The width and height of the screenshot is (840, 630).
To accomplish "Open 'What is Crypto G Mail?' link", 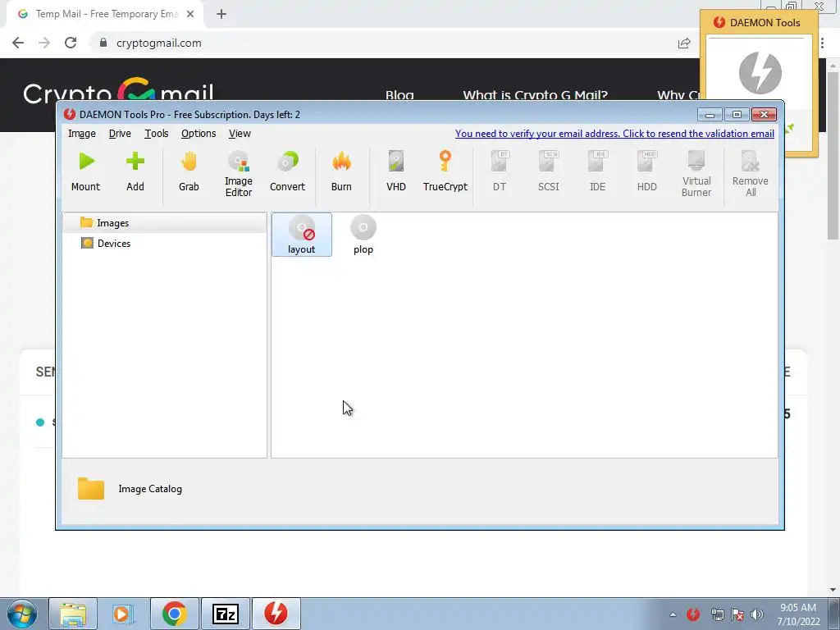I will click(x=535, y=95).
